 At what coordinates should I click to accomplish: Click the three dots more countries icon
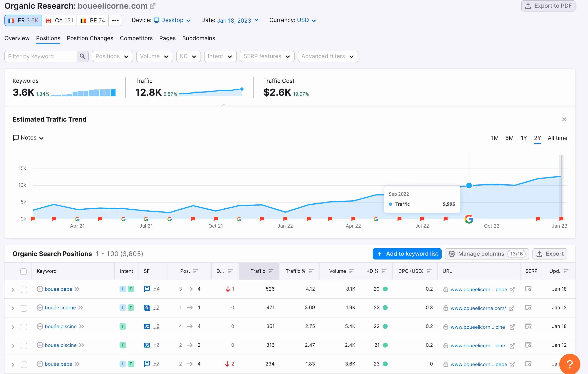pos(115,20)
